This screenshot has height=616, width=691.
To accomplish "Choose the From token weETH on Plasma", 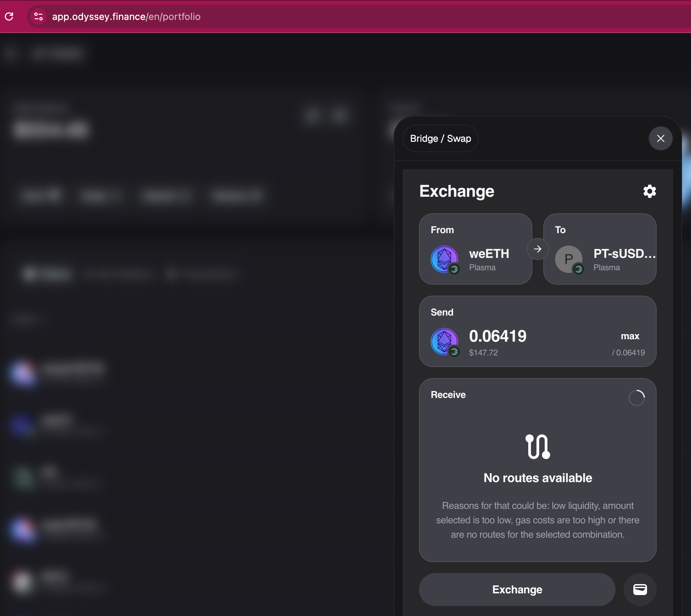I will [476, 249].
